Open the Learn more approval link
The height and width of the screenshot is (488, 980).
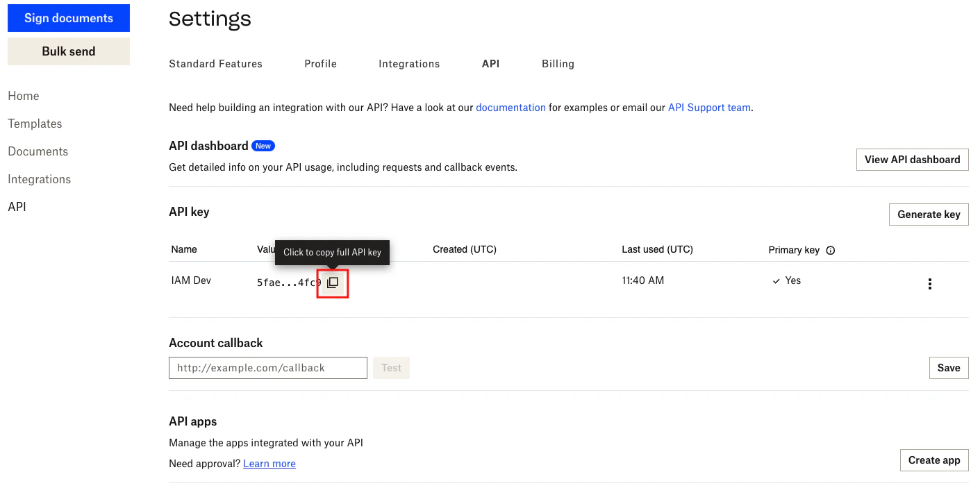pos(269,463)
